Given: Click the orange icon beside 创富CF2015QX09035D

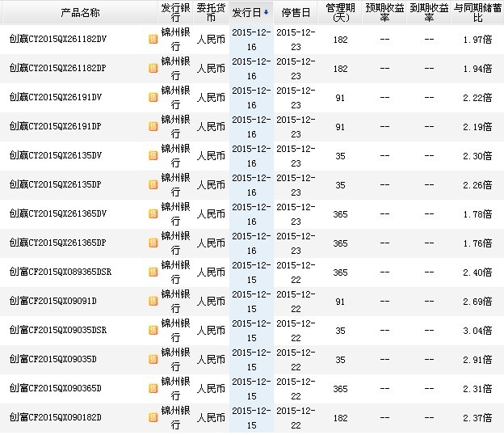Looking at the screenshot, I should tap(153, 359).
